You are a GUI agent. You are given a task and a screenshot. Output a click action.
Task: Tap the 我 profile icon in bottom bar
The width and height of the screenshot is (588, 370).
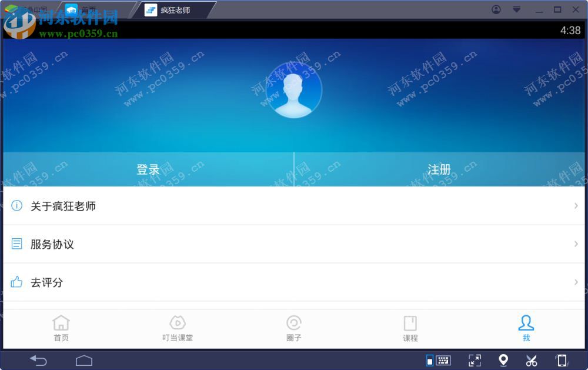click(526, 325)
